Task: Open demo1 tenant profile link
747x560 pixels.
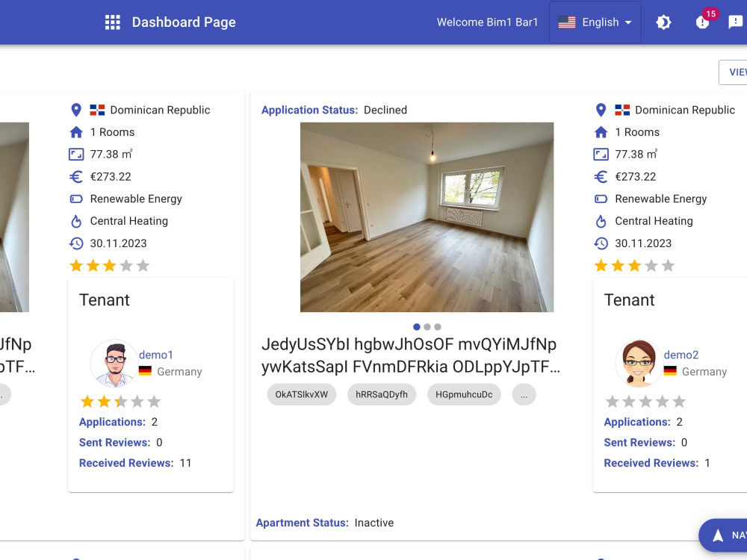Action: (x=156, y=355)
